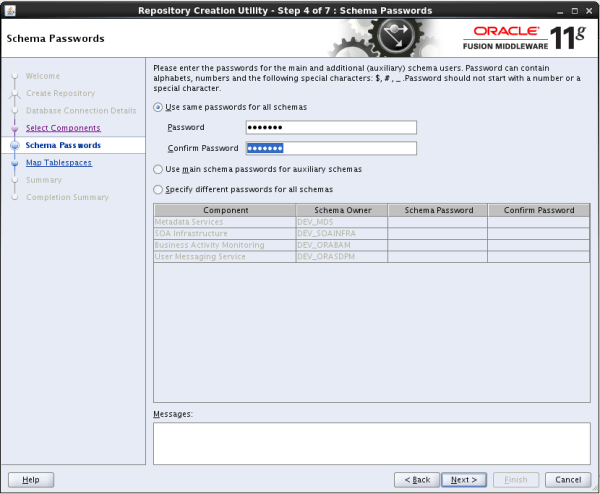Click inside the Messages text area
Screen dimensions: 600x494
(x=370, y=443)
